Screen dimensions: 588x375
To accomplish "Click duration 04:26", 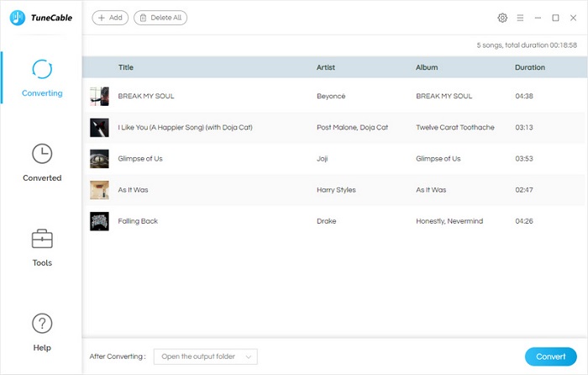I will pos(524,221).
